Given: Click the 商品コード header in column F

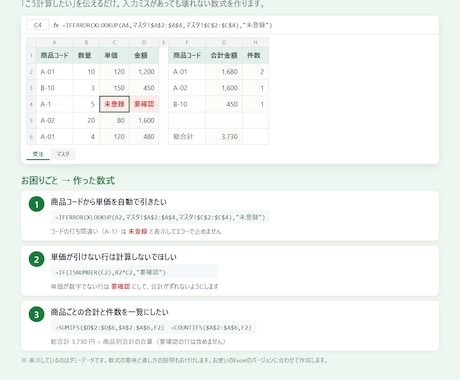Looking at the screenshot, I should (x=187, y=55).
